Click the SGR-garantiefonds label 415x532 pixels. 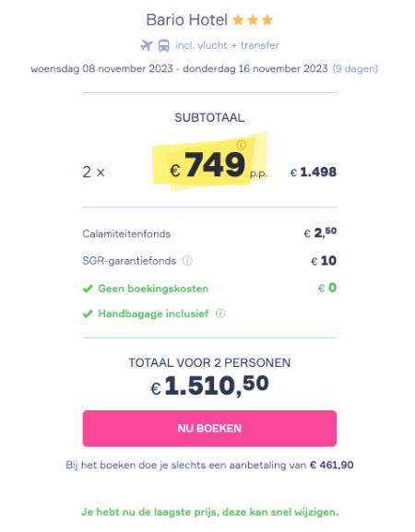click(x=129, y=261)
